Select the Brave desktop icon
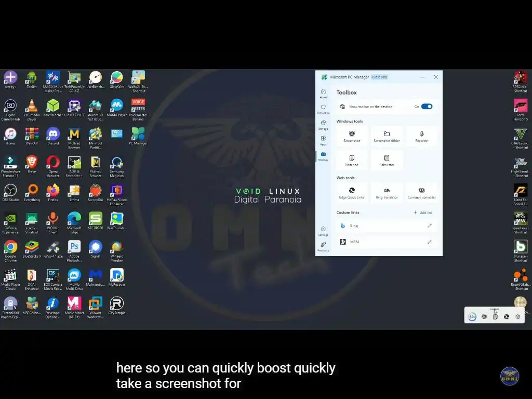Viewport: 532px width, 399px height. click(x=32, y=165)
